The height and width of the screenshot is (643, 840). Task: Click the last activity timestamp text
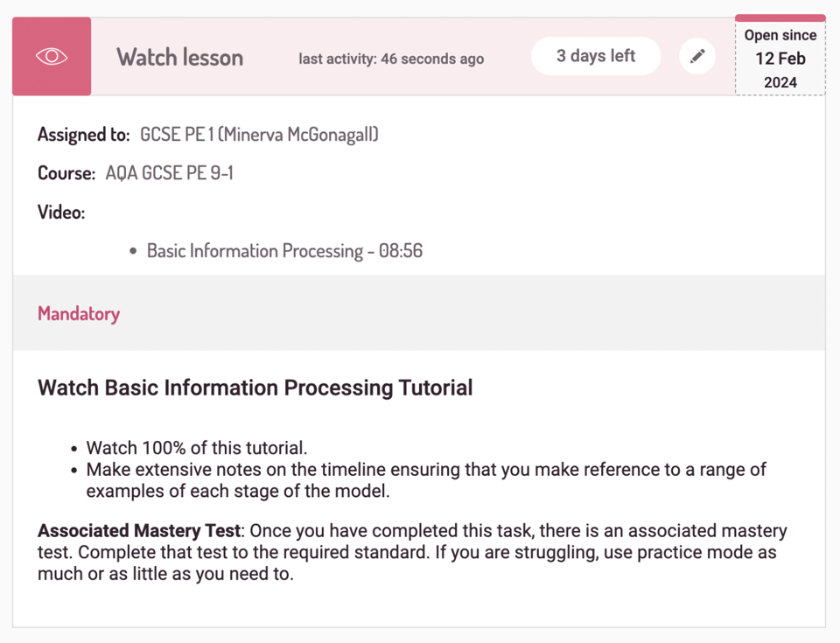[x=391, y=59]
